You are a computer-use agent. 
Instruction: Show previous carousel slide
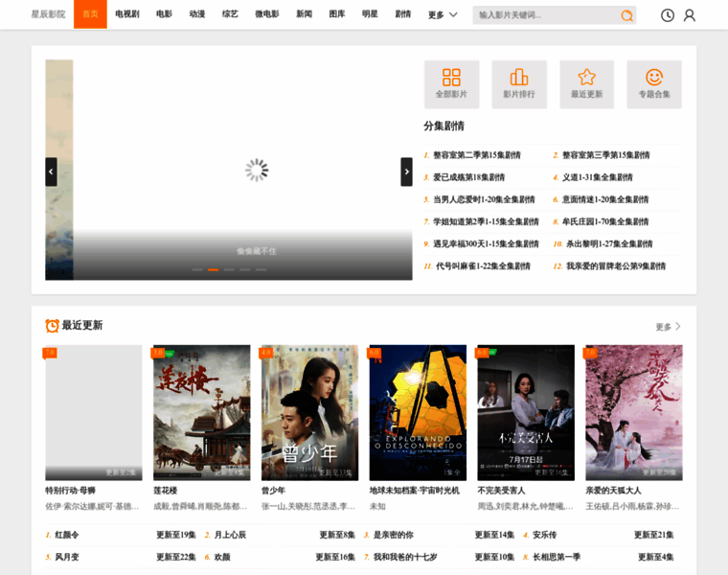point(51,172)
